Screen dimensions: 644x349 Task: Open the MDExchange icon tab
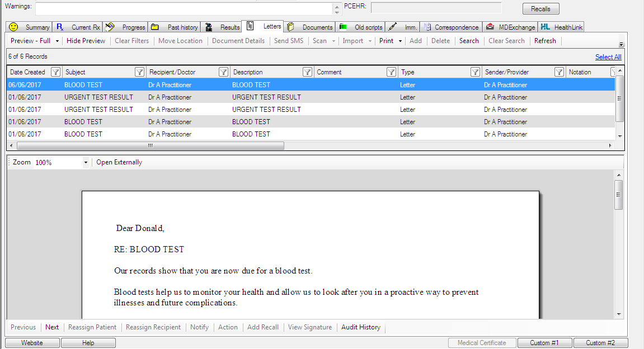click(x=490, y=27)
